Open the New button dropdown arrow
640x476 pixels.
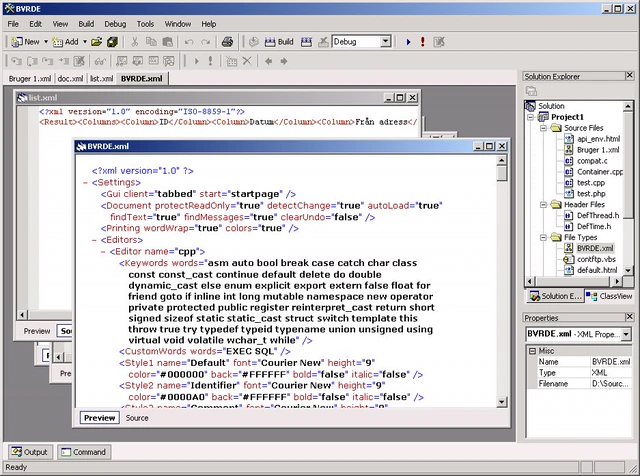(x=46, y=42)
